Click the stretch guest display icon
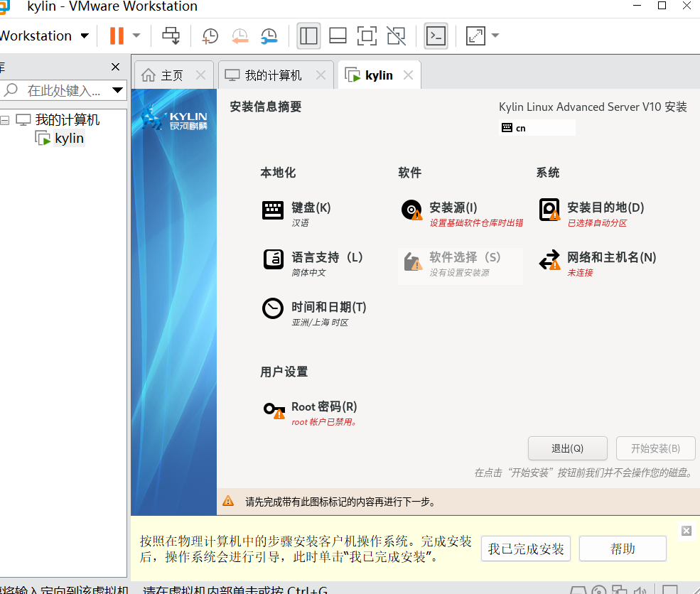Image resolution: width=700 pixels, height=594 pixels. [x=475, y=36]
